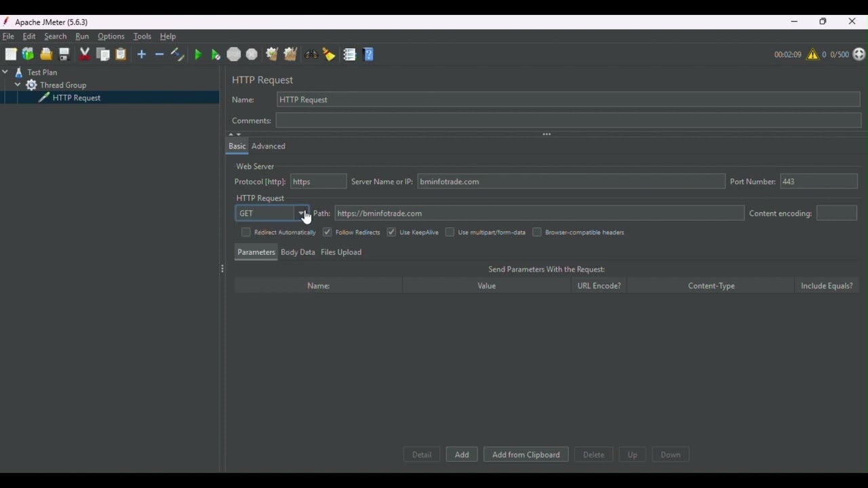868x488 pixels.
Task: Switch to the Body Data tab
Action: pos(298,252)
